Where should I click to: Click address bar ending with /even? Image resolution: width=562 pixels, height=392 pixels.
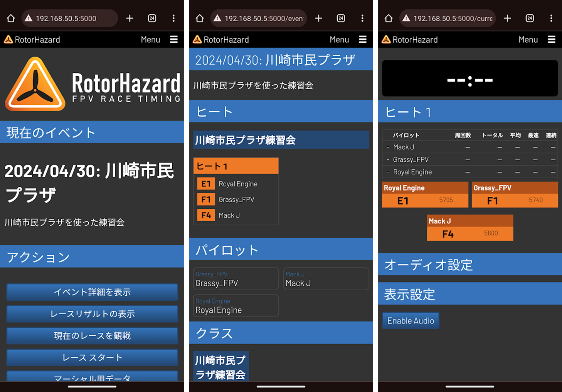[258, 18]
